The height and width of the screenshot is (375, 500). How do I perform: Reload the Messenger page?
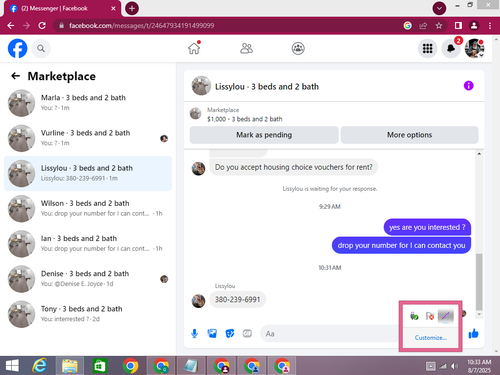(42, 26)
